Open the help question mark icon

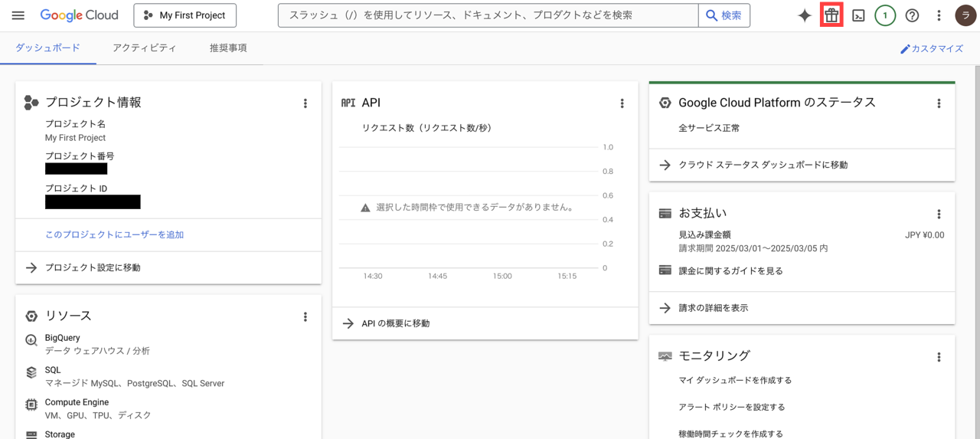coord(912,15)
